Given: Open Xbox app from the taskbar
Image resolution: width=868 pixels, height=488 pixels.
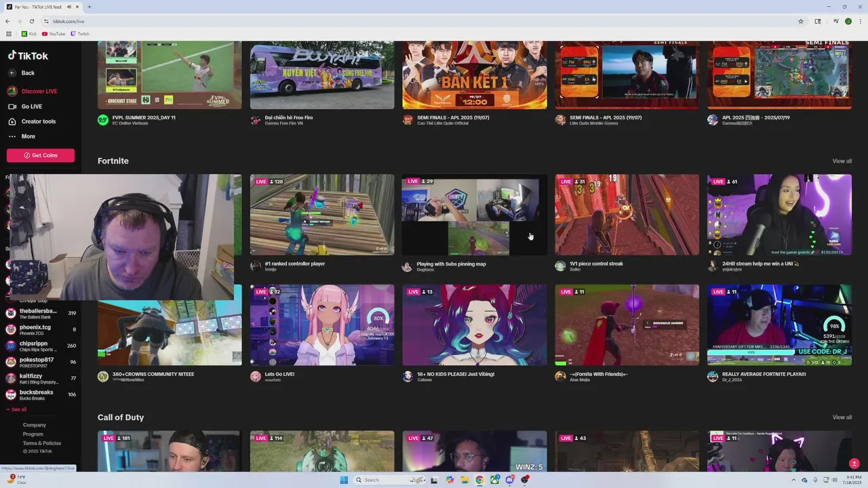Looking at the screenshot, I should tap(494, 480).
